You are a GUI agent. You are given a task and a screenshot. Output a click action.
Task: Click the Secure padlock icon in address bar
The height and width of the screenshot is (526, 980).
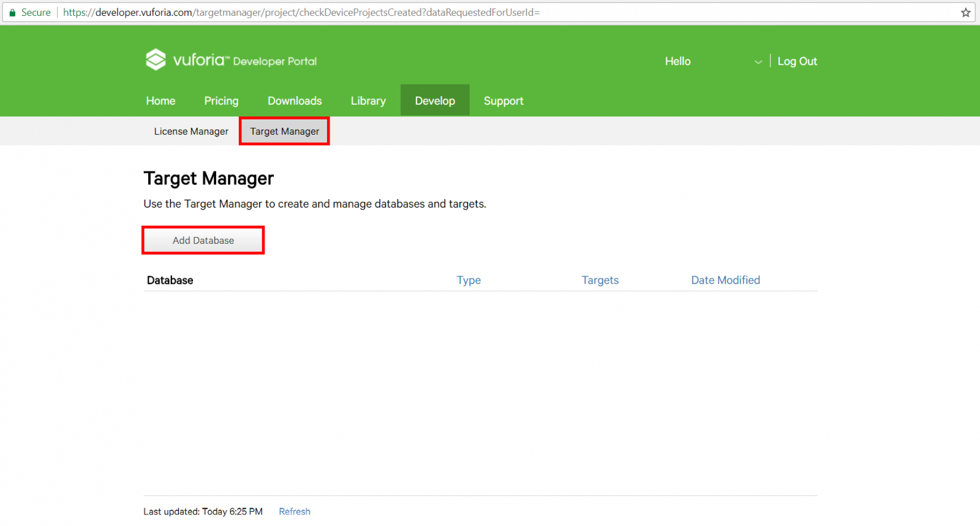[12, 12]
